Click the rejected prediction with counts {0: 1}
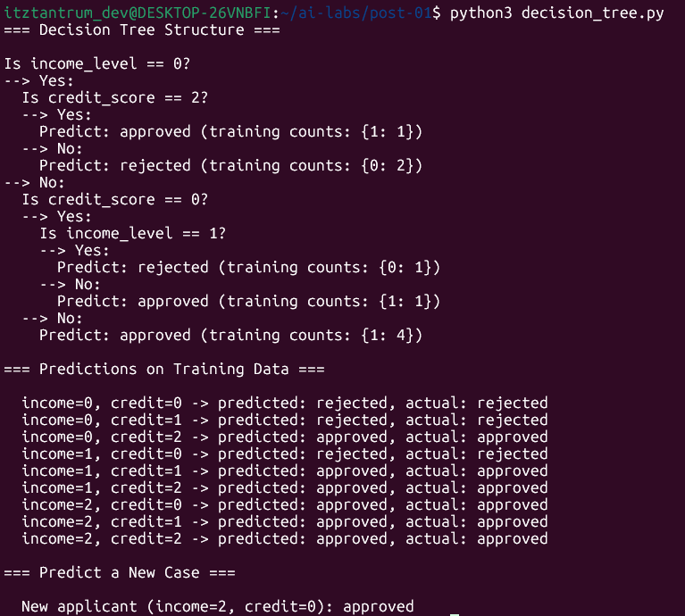This screenshot has height=616, width=685. pos(248,268)
